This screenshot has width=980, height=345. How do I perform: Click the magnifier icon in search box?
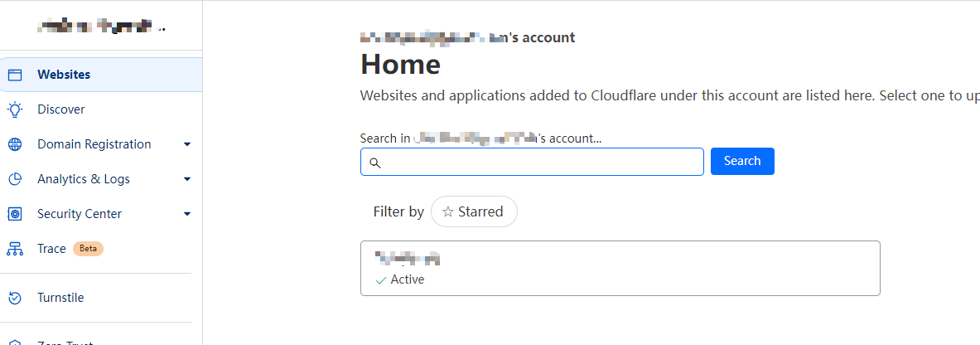tap(375, 163)
